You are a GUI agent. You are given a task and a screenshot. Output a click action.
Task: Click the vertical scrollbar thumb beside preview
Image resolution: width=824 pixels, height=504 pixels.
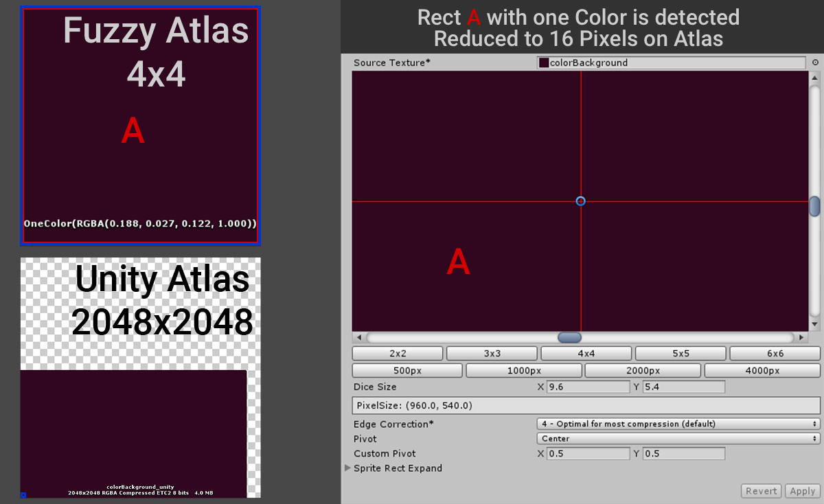point(815,206)
